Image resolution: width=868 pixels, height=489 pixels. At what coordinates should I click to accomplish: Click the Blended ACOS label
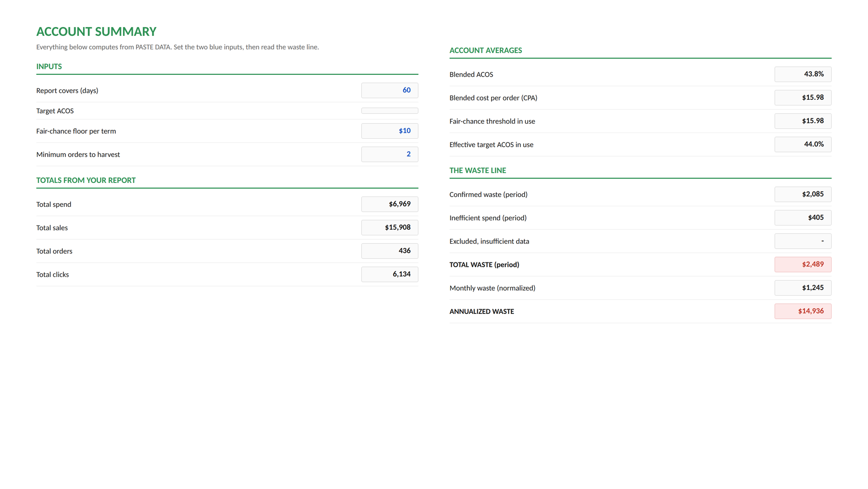click(471, 74)
